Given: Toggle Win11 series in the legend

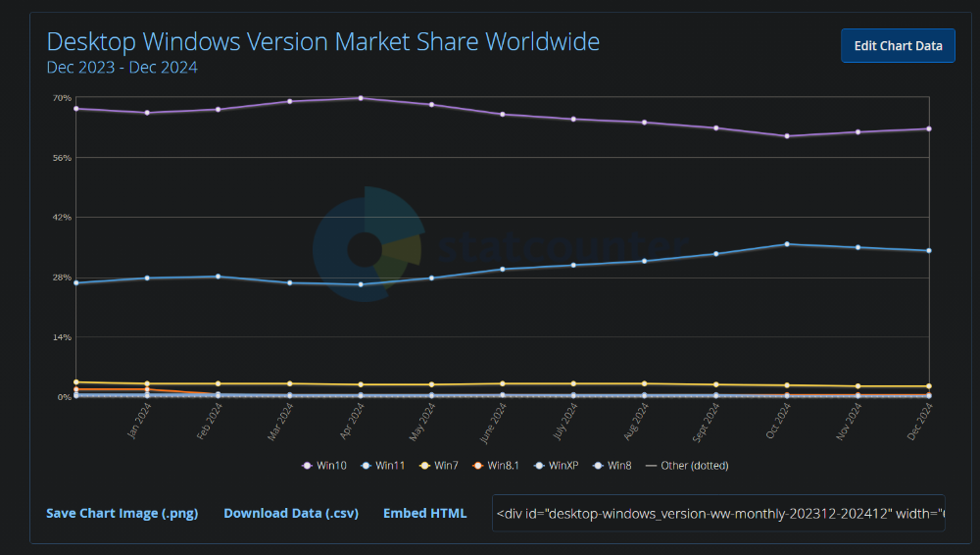Looking at the screenshot, I should (383, 466).
